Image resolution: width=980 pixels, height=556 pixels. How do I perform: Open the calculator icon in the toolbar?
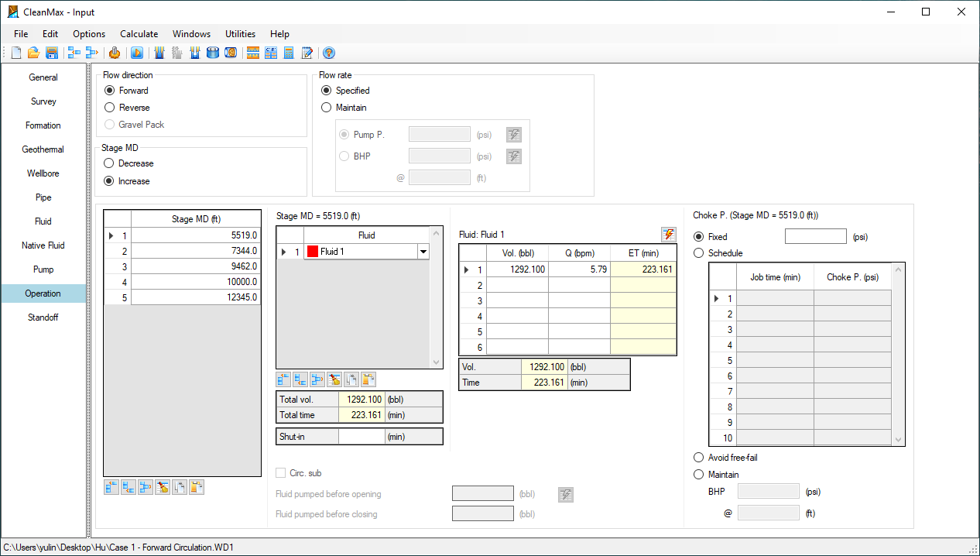coord(289,53)
